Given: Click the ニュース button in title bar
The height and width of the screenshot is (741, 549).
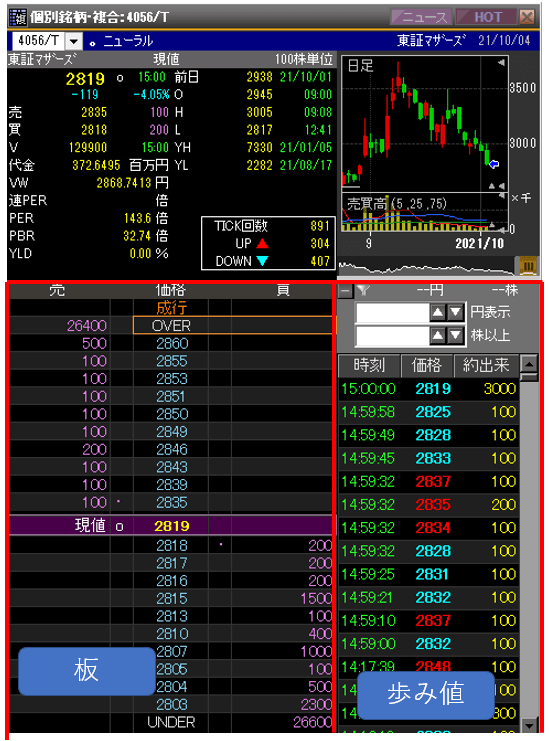Looking at the screenshot, I should (421, 17).
